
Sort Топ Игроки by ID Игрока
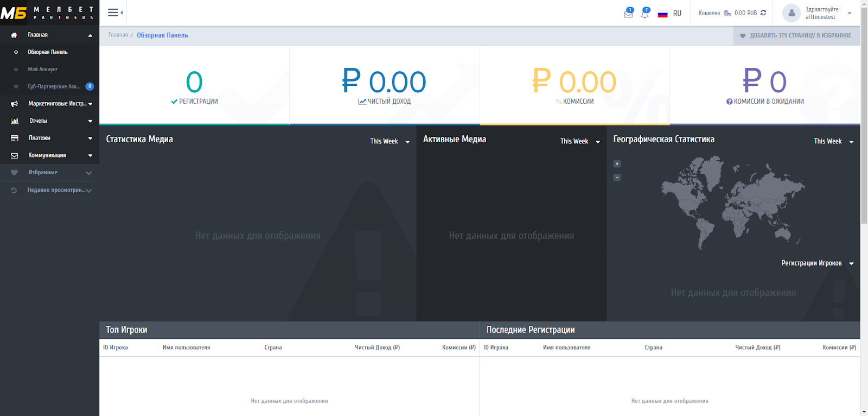(x=116, y=348)
